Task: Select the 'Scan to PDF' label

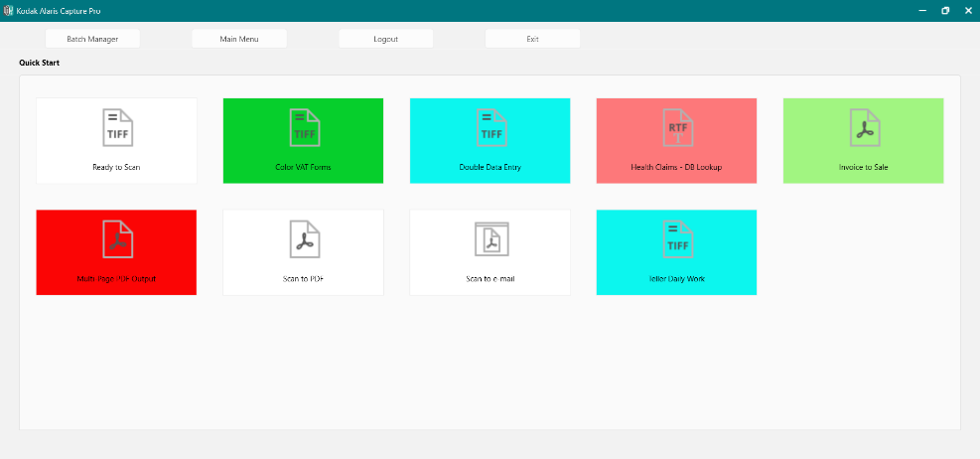Action: click(x=303, y=279)
